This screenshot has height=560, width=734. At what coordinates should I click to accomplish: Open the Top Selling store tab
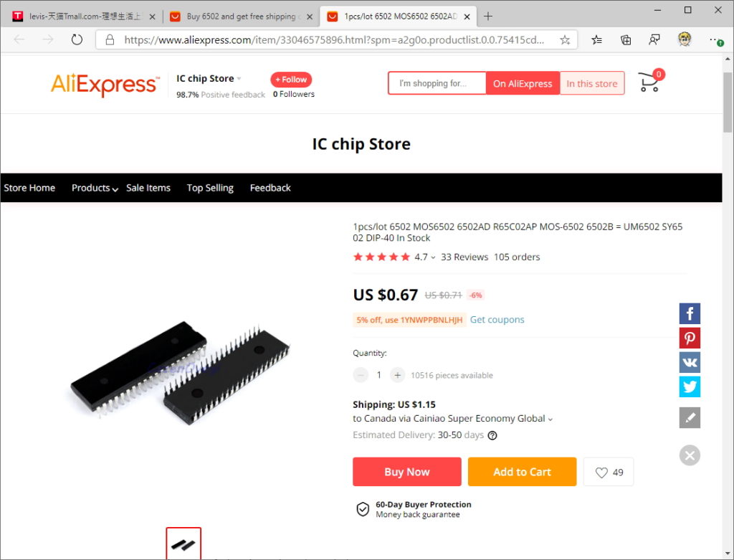click(x=210, y=188)
